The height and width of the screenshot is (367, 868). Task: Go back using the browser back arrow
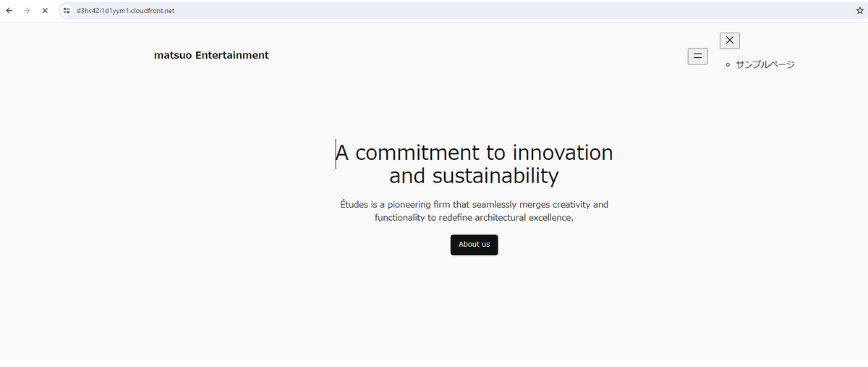[9, 11]
